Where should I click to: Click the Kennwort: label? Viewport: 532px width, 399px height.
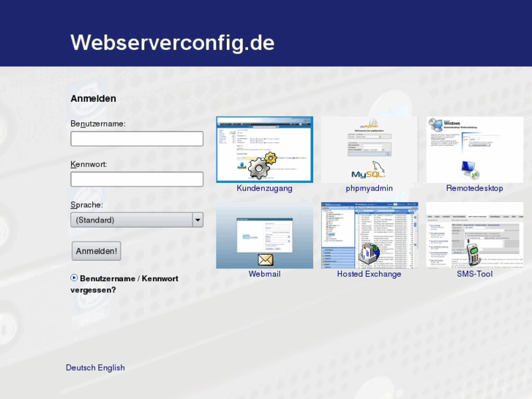[x=89, y=164]
